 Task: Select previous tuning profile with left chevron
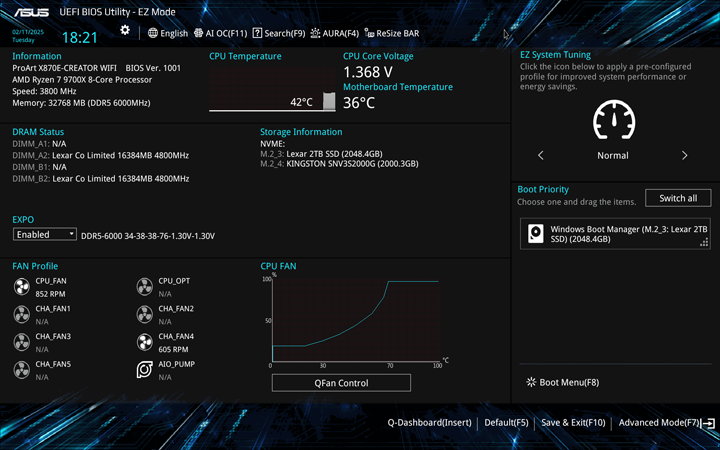pyautogui.click(x=541, y=155)
